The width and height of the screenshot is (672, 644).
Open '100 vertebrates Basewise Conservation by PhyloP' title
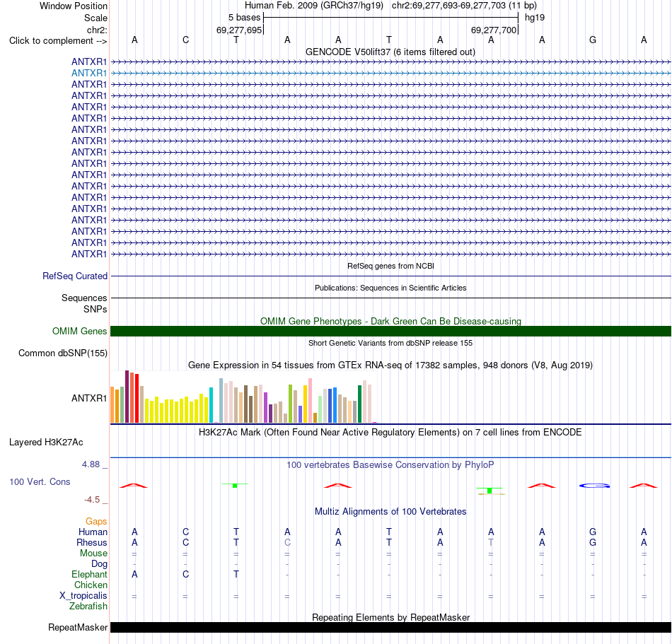(x=390, y=465)
